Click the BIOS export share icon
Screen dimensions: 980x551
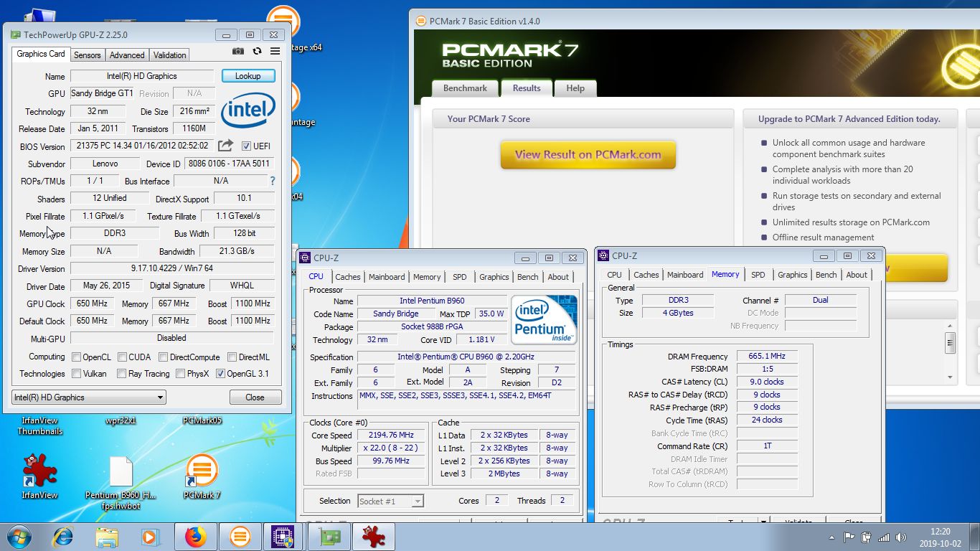point(225,146)
